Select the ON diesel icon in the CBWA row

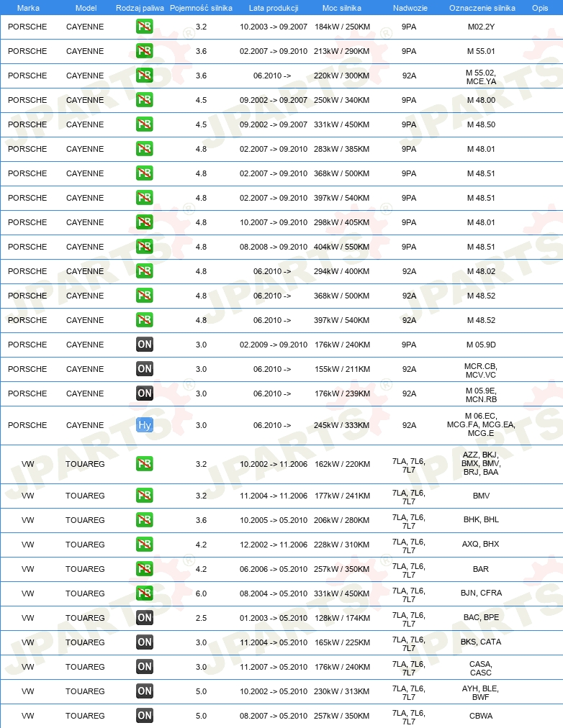(145, 716)
